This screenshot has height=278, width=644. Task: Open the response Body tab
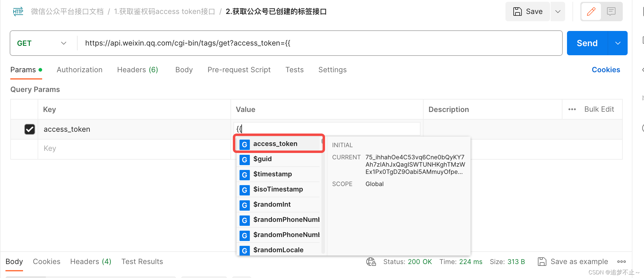(x=14, y=262)
